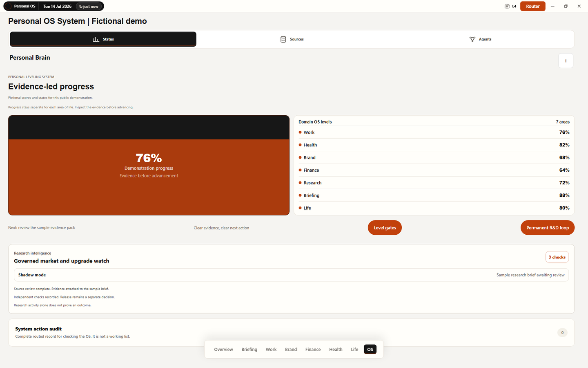
Task: Open the Status tab
Action: pos(103,39)
